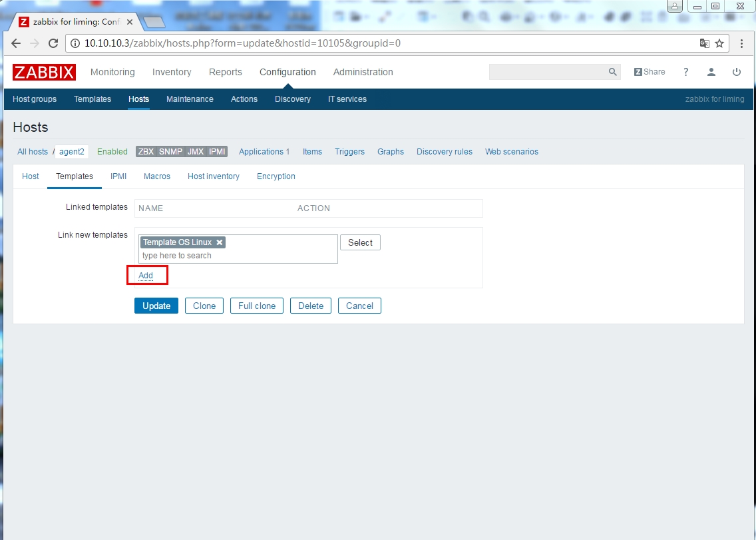Open the Monitoring menu
This screenshot has height=540, width=756.
coord(112,72)
